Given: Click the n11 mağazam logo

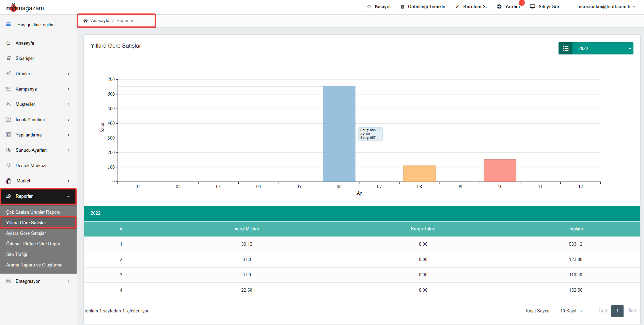Looking at the screenshot, I should (x=25, y=8).
